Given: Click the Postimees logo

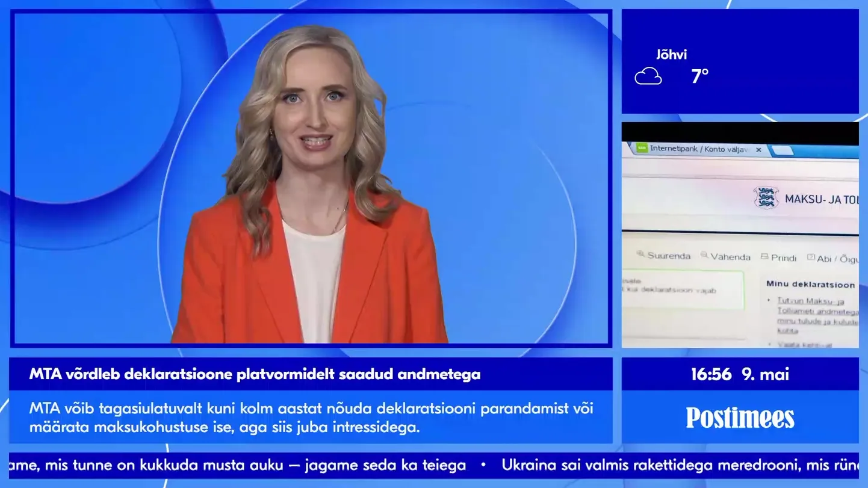Looking at the screenshot, I should click(x=740, y=418).
